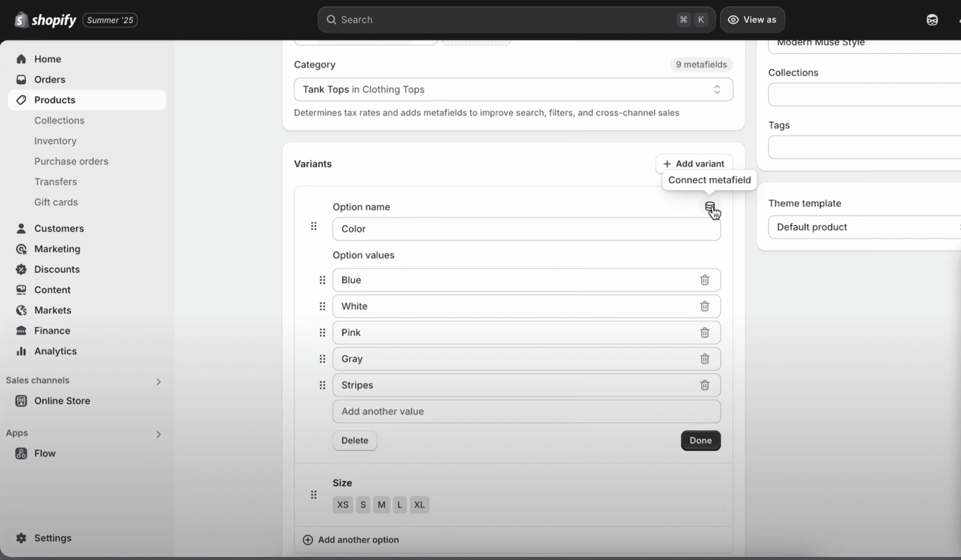961x560 pixels.
Task: Open the Theme template Default product dropdown
Action: pyautogui.click(x=865, y=227)
